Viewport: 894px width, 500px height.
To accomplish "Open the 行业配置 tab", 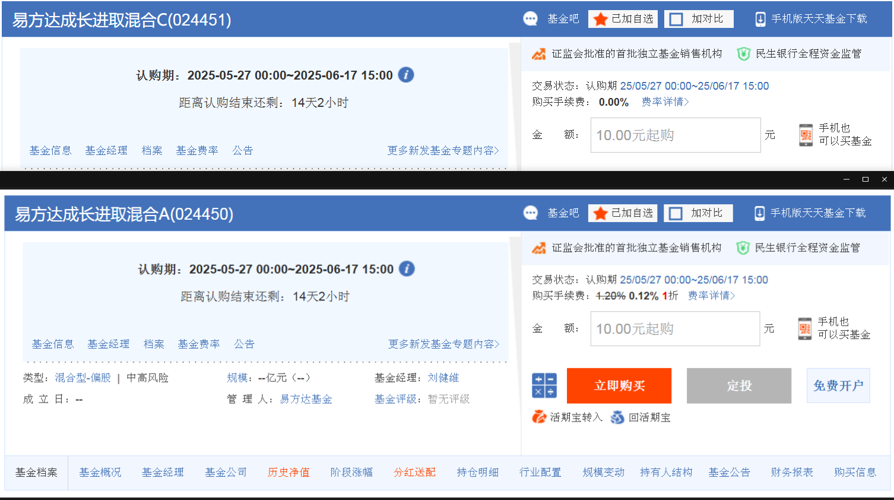I will click(x=540, y=473).
